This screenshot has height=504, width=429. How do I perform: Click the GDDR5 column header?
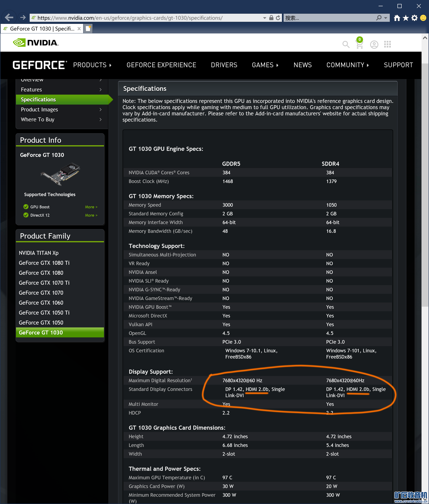click(x=231, y=164)
